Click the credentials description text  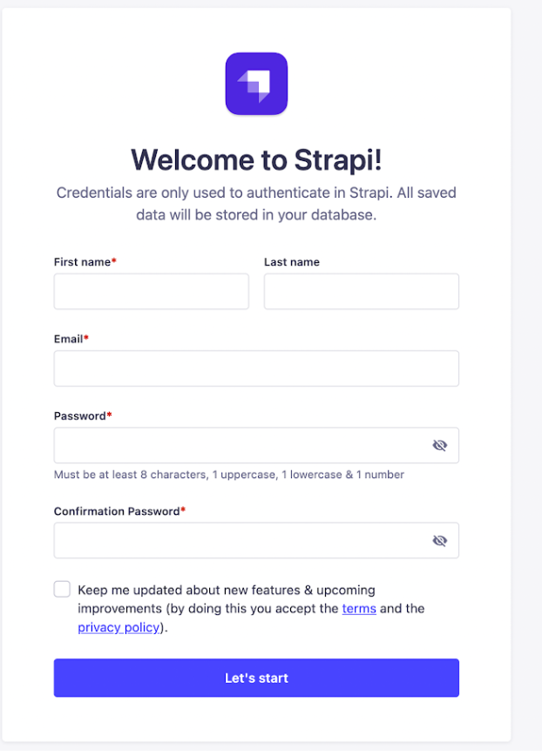pyautogui.click(x=256, y=202)
